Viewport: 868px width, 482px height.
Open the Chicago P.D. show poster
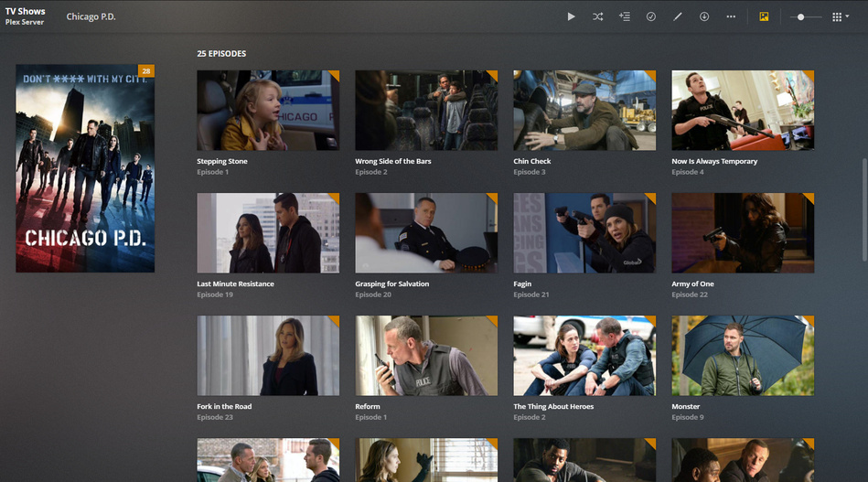pyautogui.click(x=85, y=168)
